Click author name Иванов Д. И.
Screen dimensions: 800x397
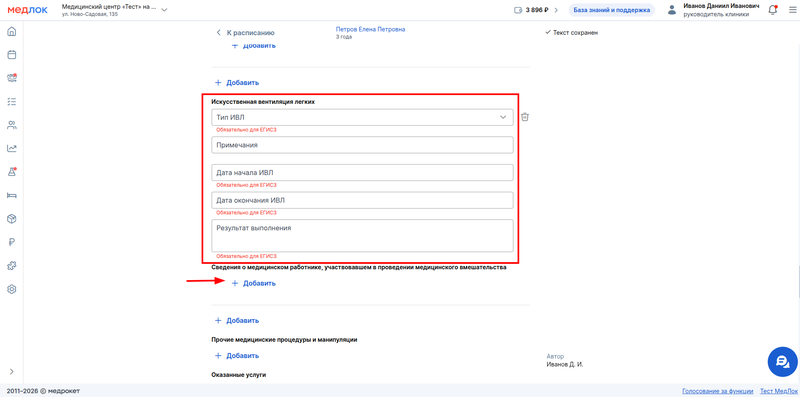click(x=564, y=364)
